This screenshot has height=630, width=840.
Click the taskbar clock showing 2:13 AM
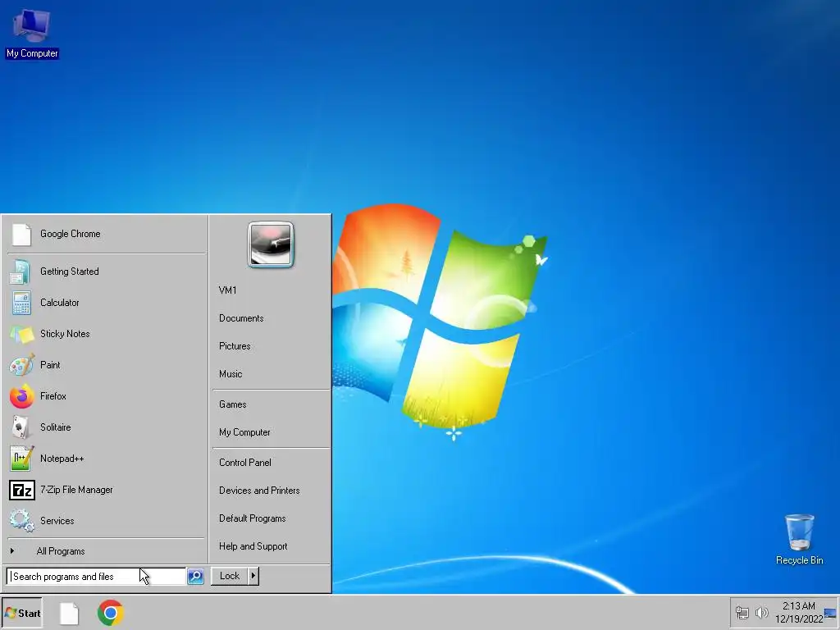(x=799, y=612)
